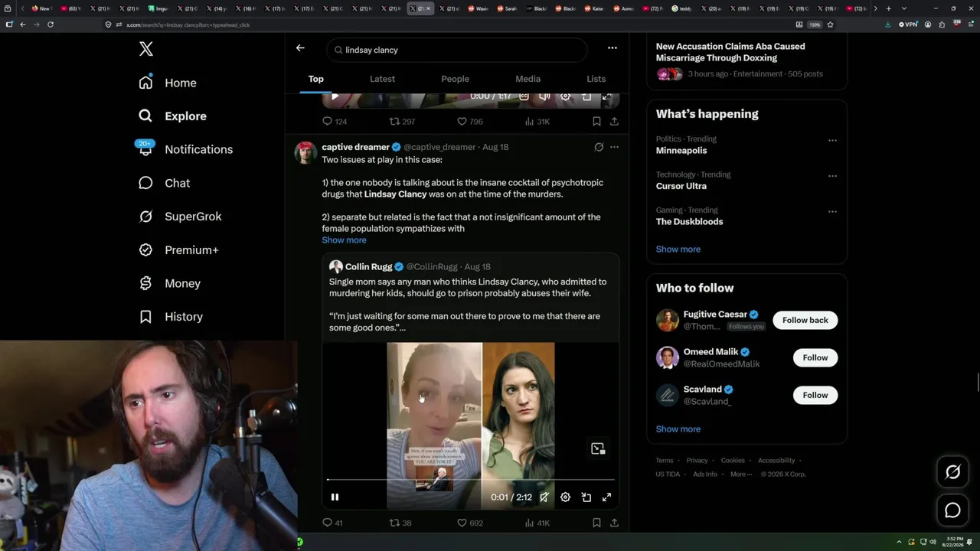Viewport: 980px width, 551px height.
Task: Open the X logo home link
Action: click(146, 50)
